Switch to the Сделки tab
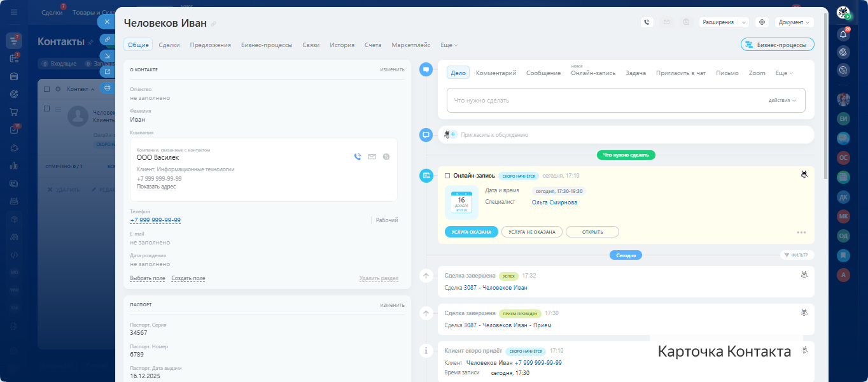 click(169, 45)
